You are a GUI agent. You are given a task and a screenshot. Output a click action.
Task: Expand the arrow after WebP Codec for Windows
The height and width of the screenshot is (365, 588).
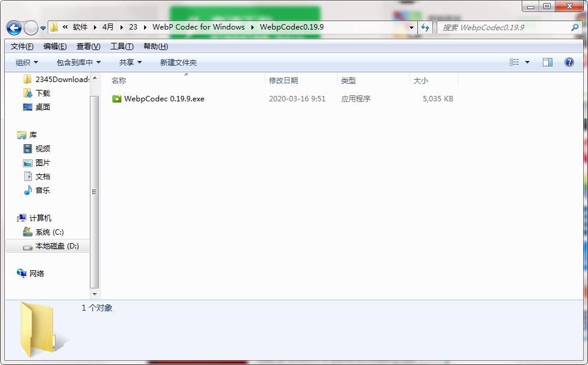252,27
